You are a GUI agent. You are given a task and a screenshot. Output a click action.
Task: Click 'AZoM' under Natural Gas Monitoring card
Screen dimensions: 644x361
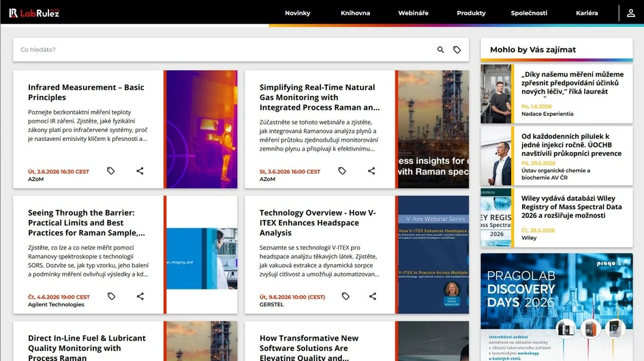267,179
